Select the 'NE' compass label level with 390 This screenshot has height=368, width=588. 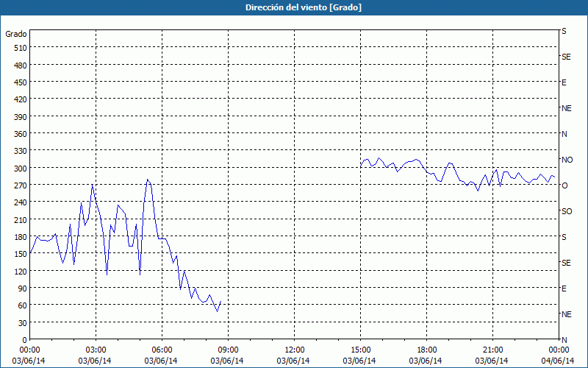coord(566,108)
